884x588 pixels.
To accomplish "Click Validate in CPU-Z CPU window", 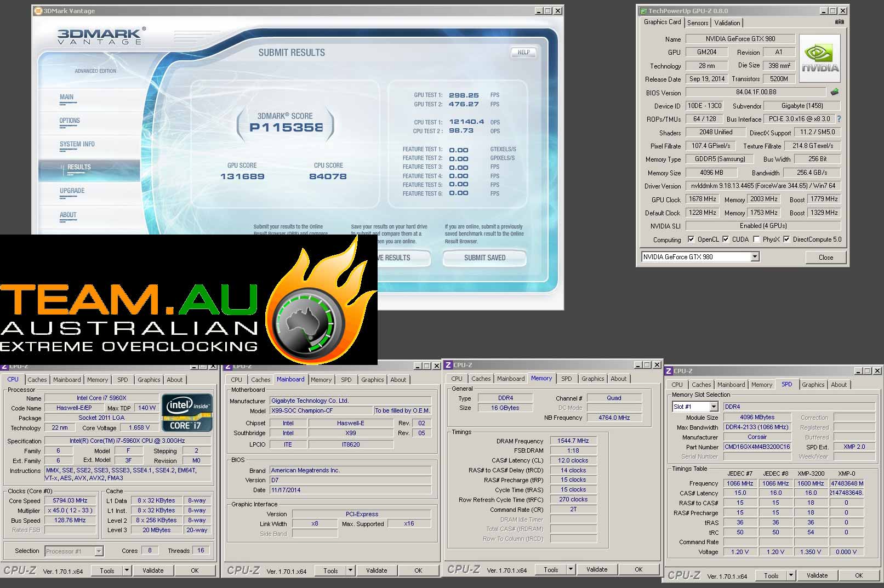I will pos(153,570).
